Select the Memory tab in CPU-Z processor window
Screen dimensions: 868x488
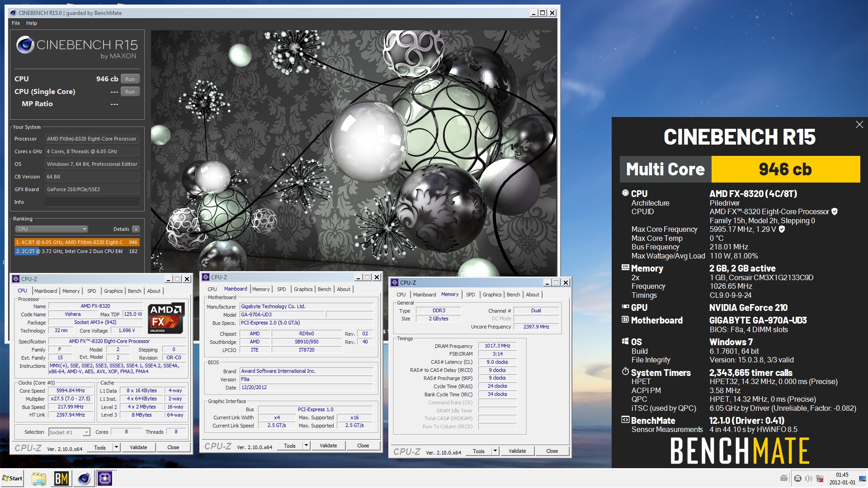click(x=71, y=291)
